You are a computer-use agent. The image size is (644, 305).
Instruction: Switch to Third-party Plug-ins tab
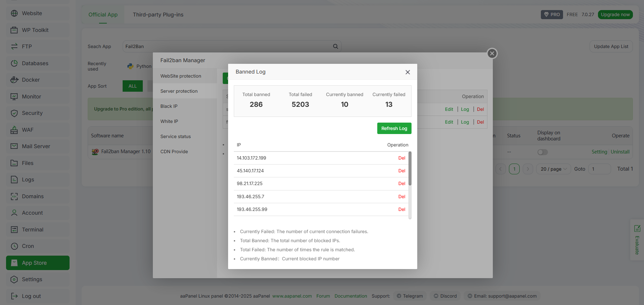pyautogui.click(x=158, y=15)
